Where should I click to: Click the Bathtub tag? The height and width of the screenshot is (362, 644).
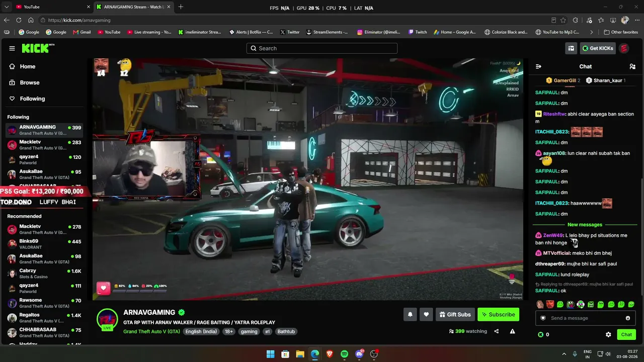286,331
